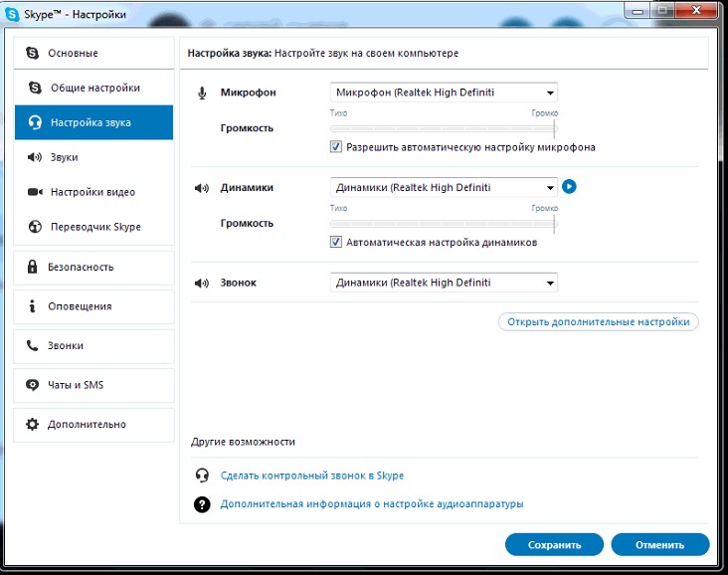Click the info icon beside Оповещения
Screen dimensions: 728x575
click(x=32, y=306)
